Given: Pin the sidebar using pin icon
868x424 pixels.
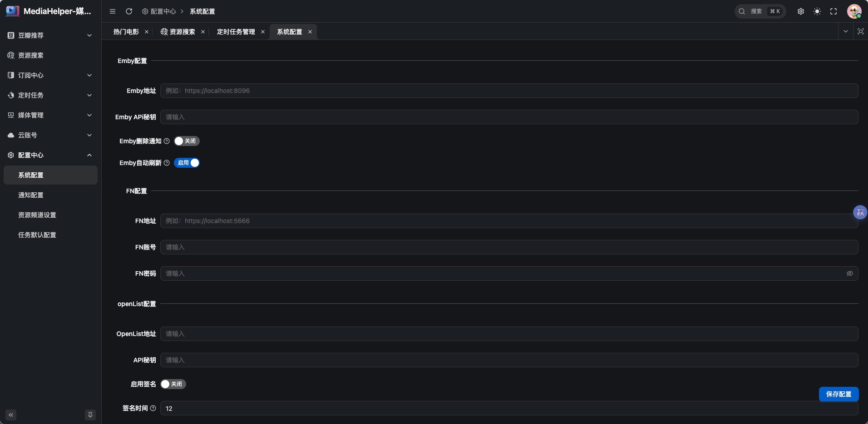Looking at the screenshot, I should tap(90, 414).
